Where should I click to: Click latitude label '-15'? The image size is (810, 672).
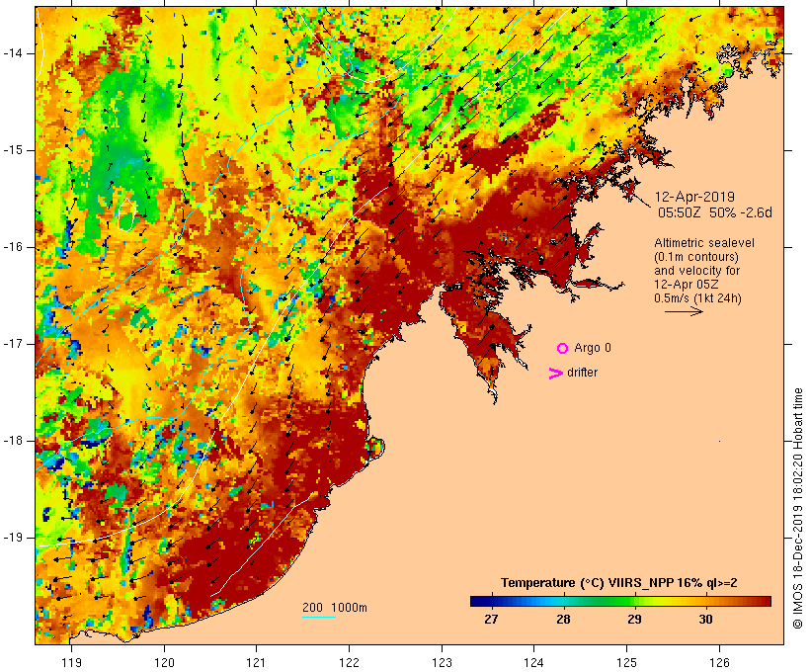click(x=13, y=150)
